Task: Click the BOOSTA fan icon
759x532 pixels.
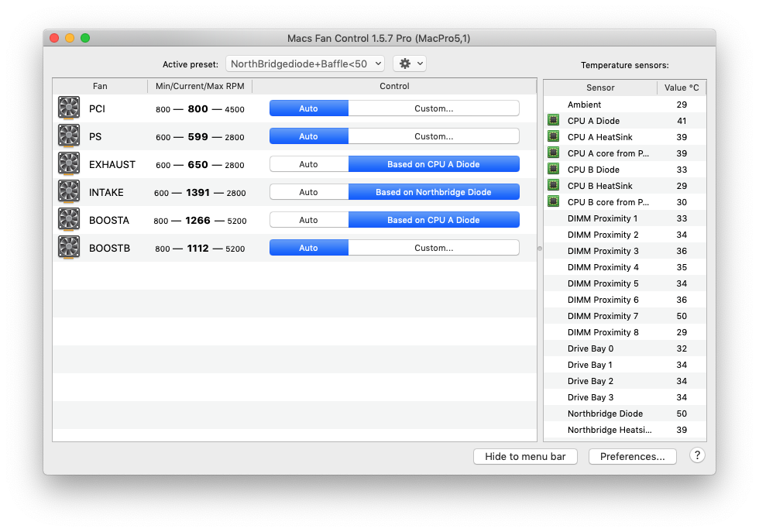Action: [x=69, y=219]
